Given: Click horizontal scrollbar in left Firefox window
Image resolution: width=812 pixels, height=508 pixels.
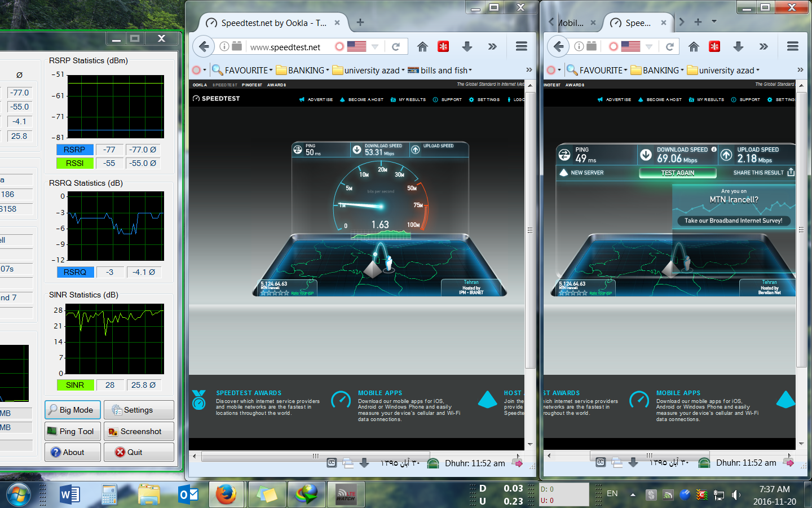Looking at the screenshot, I should point(315,456).
